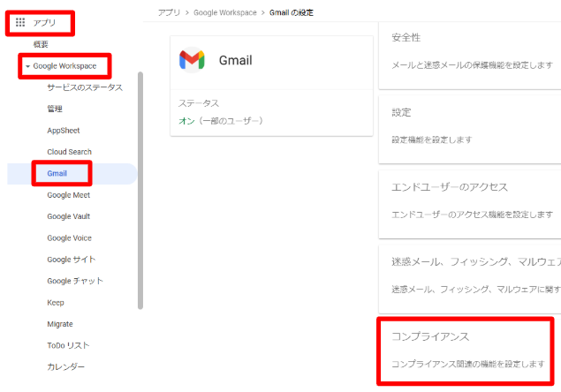Open the 設定 settings section
This screenshot has height=392, width=561.
click(470, 130)
